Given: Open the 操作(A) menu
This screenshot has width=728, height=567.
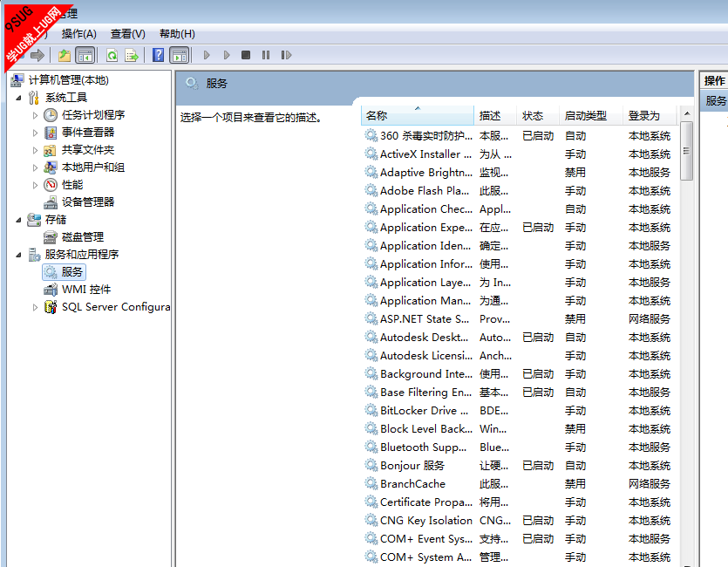Looking at the screenshot, I should [x=79, y=34].
